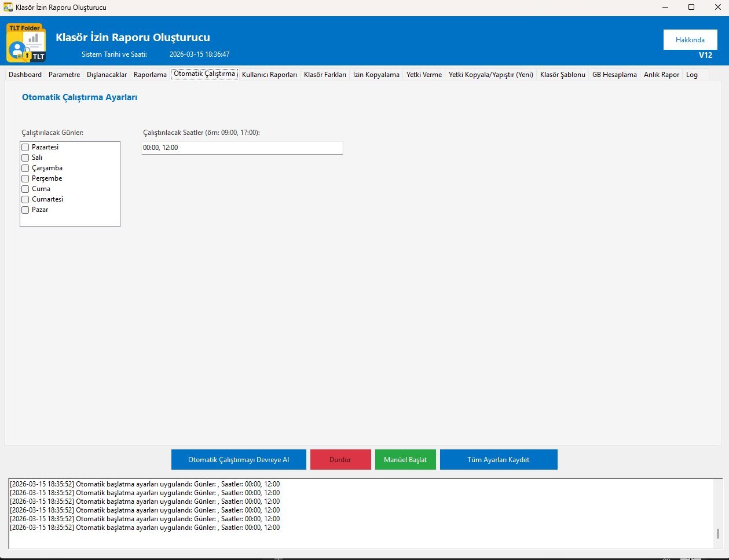Switch to Klasör Farkları tab
The width and height of the screenshot is (729, 560).
point(325,75)
